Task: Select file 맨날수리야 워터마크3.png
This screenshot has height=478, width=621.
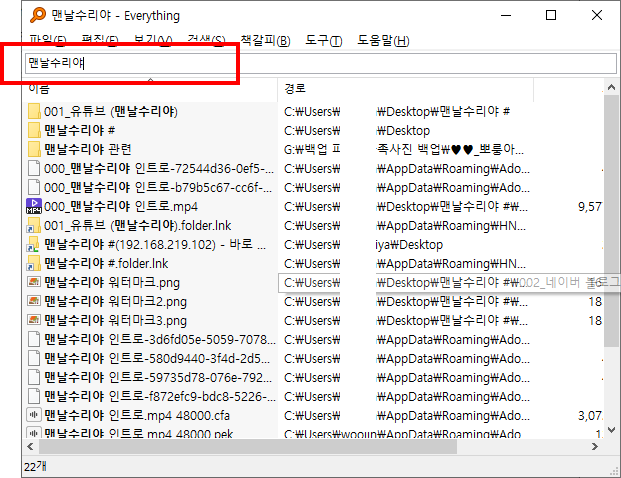Action: click(115, 320)
